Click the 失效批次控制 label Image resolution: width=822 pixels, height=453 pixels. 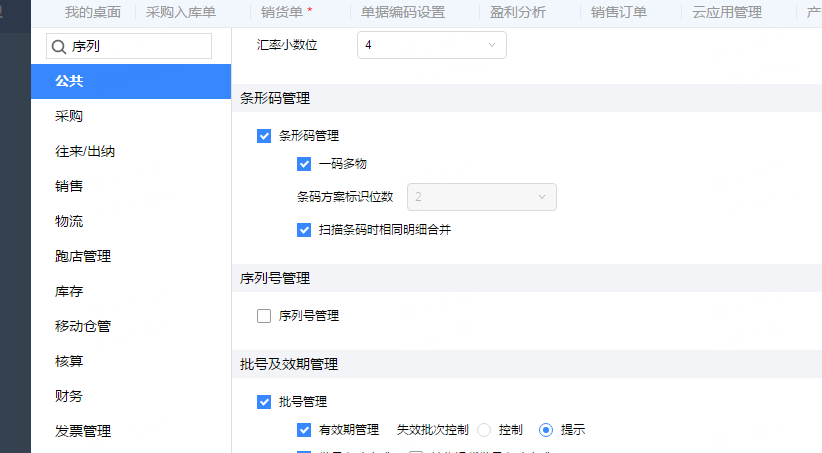(432, 430)
